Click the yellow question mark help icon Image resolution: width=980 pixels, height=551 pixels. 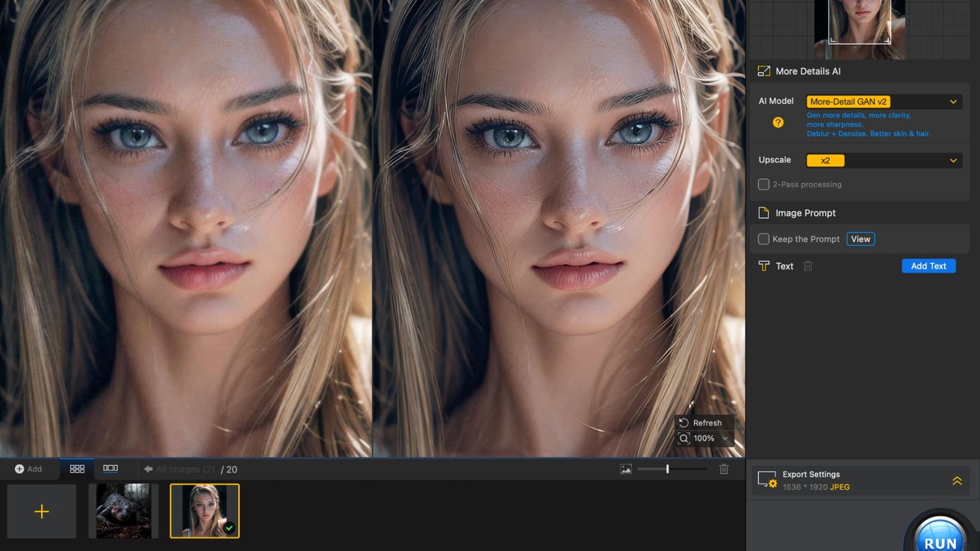tap(778, 122)
